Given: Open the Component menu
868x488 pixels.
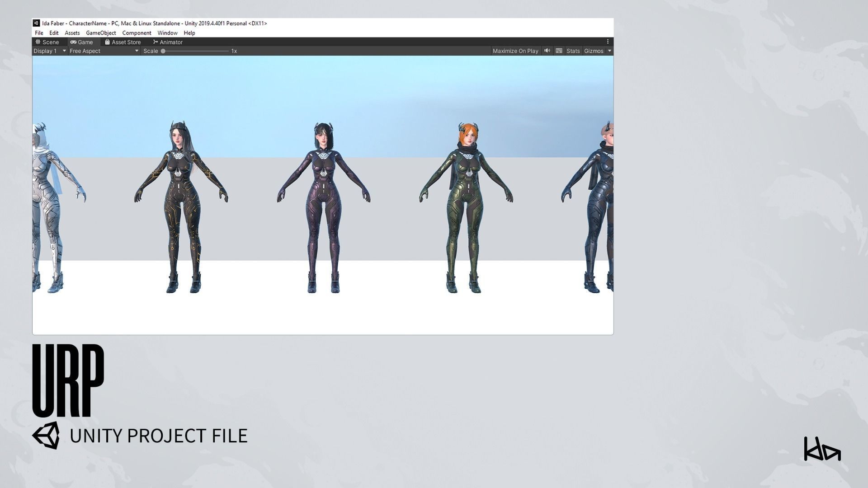Looking at the screenshot, I should click(137, 33).
